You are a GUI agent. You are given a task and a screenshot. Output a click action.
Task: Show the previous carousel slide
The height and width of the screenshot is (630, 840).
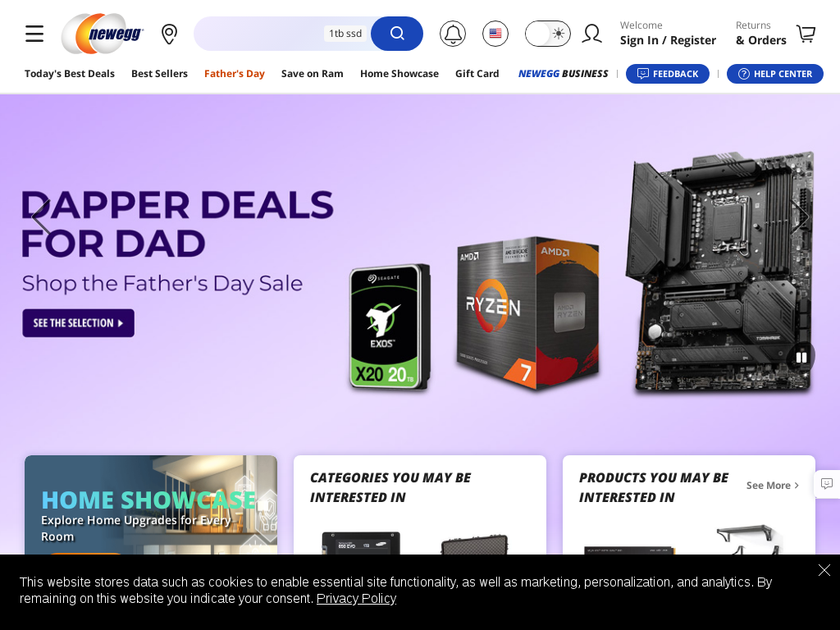pyautogui.click(x=41, y=217)
